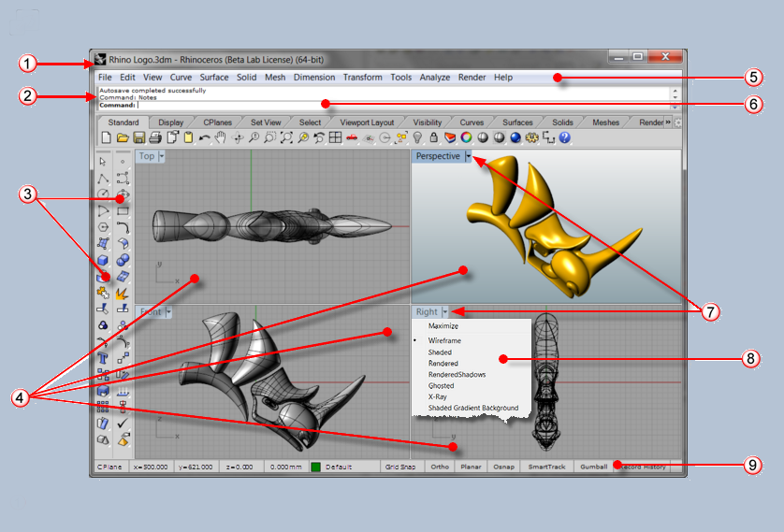Choose Maximize from the viewport menu
Screen dimensions: 784x532
443,325
